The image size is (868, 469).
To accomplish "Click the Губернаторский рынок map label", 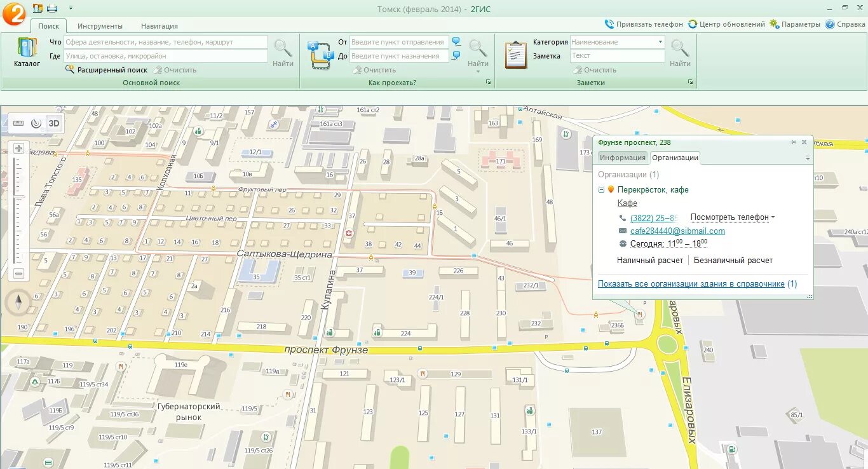I will coord(189,412).
